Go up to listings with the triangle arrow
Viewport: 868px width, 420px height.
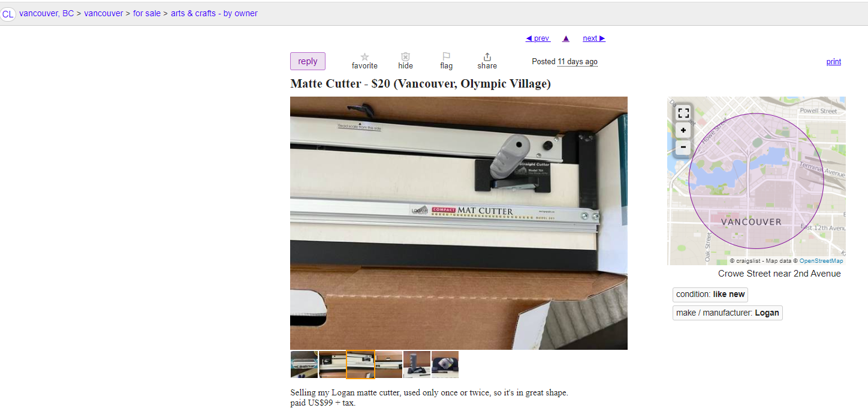pos(566,38)
